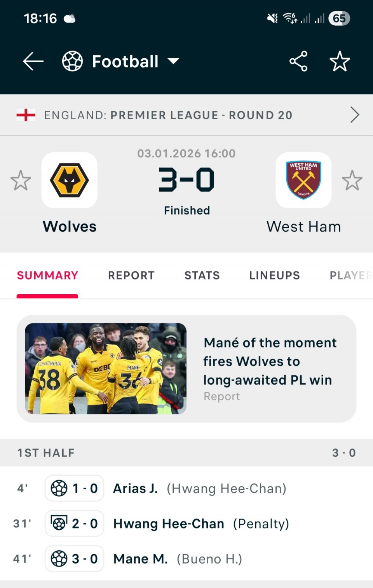373x588 pixels.
Task: Tap the football icon in header
Action: pyautogui.click(x=73, y=61)
